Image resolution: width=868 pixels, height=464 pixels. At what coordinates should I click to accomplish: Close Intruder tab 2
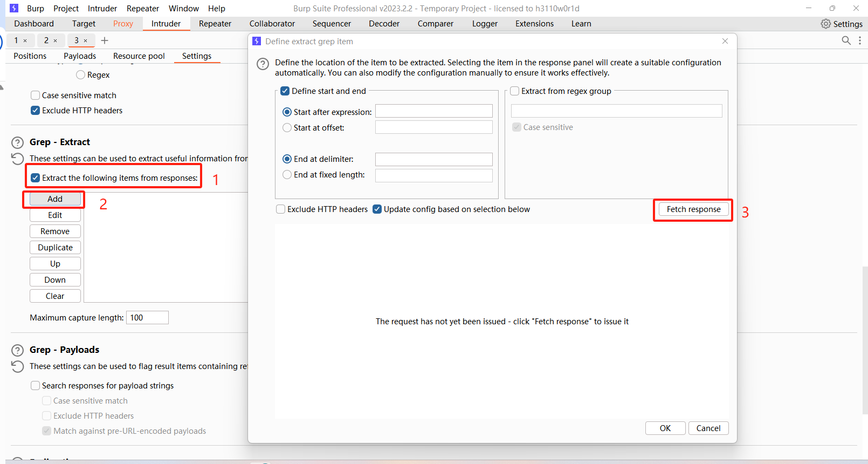pos(55,40)
